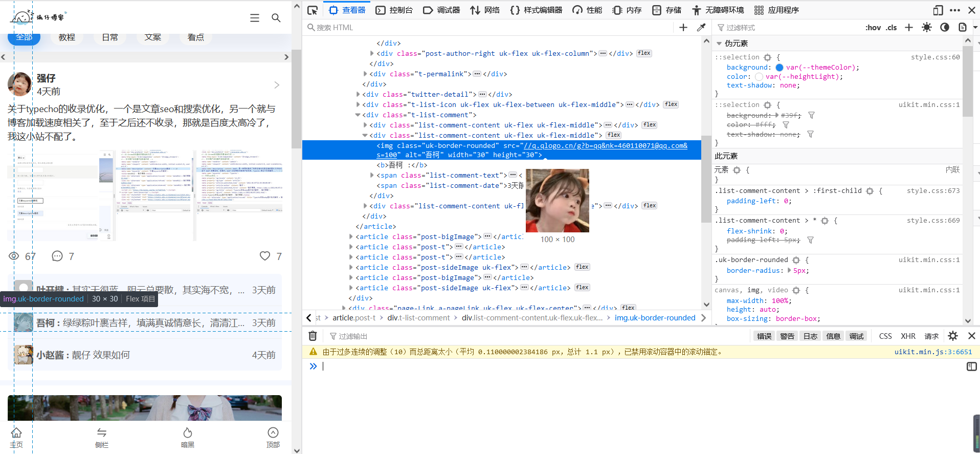Toggle the 错误 console filter

tap(764, 336)
